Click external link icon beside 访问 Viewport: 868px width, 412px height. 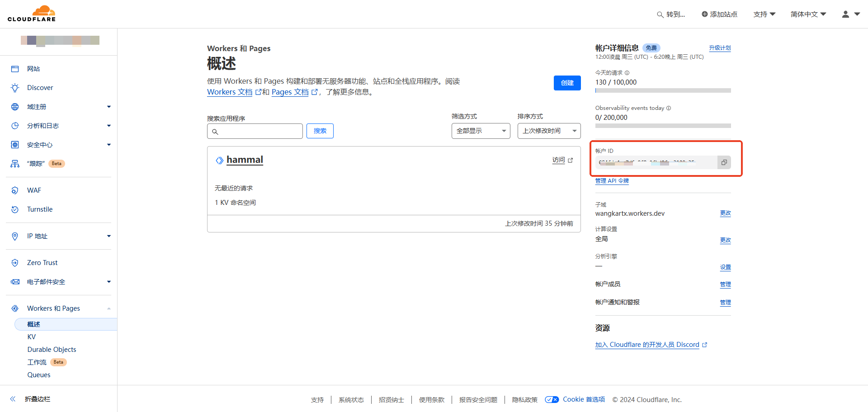(571, 160)
